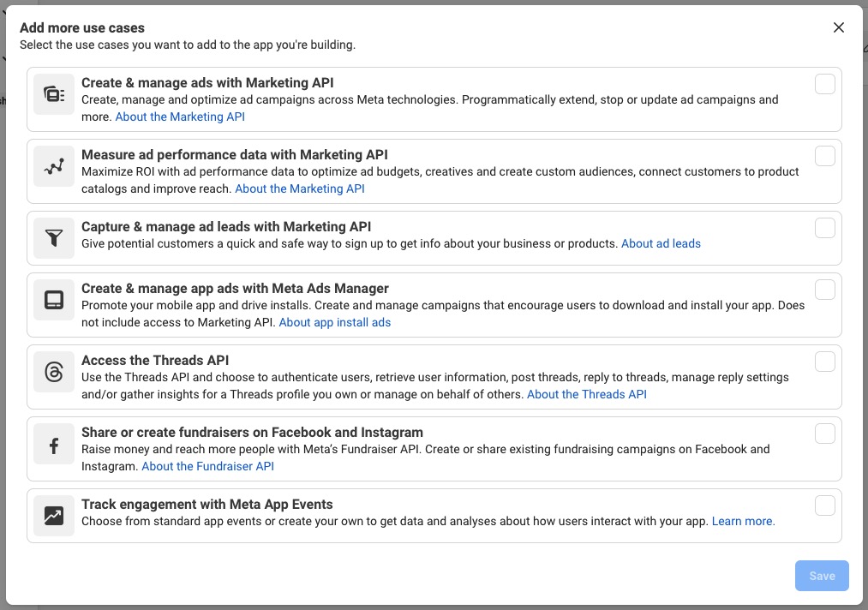The height and width of the screenshot is (610, 868).
Task: Open the About the Threads API link
Action: 587,394
